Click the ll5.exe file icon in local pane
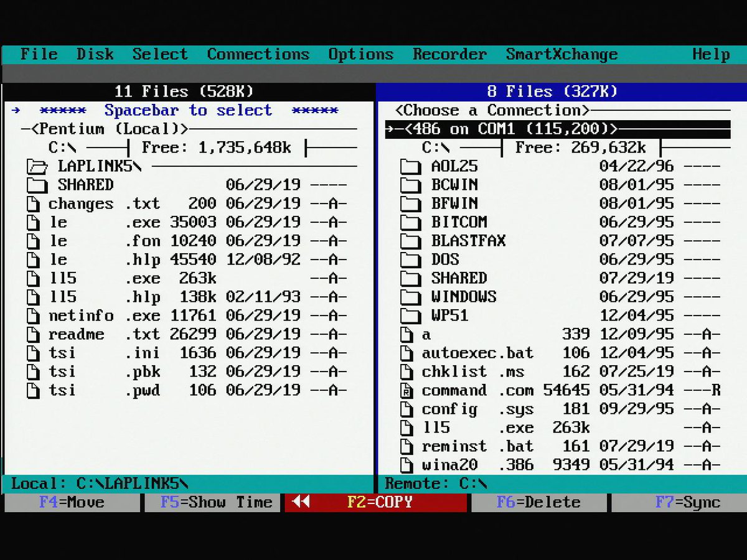Screen dimensions: 747x560 (x=34, y=278)
